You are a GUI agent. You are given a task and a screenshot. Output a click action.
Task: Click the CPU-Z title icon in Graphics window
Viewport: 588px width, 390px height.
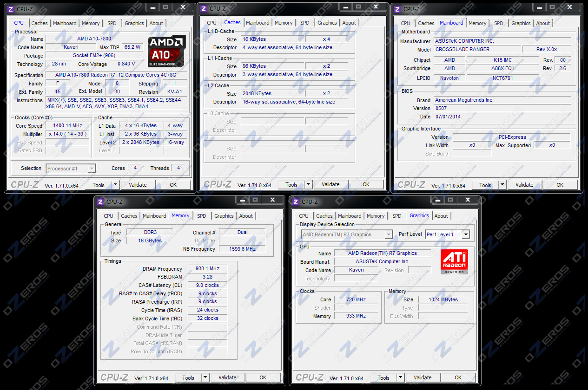[x=296, y=201]
